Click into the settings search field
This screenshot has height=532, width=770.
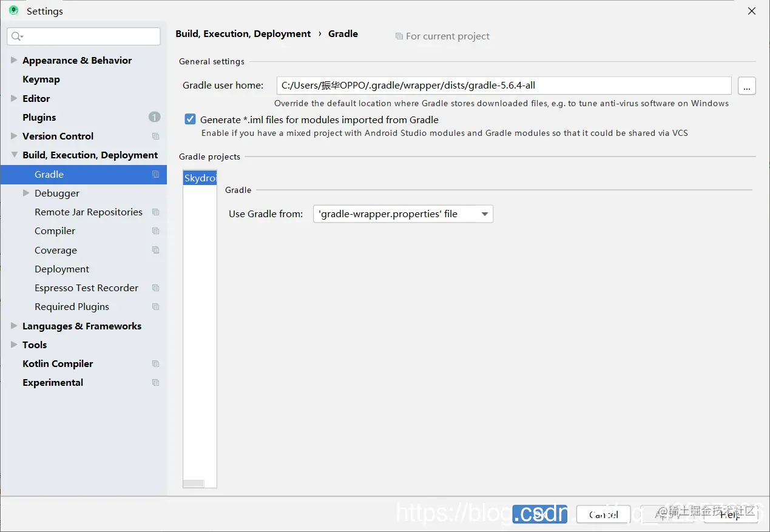click(x=84, y=36)
